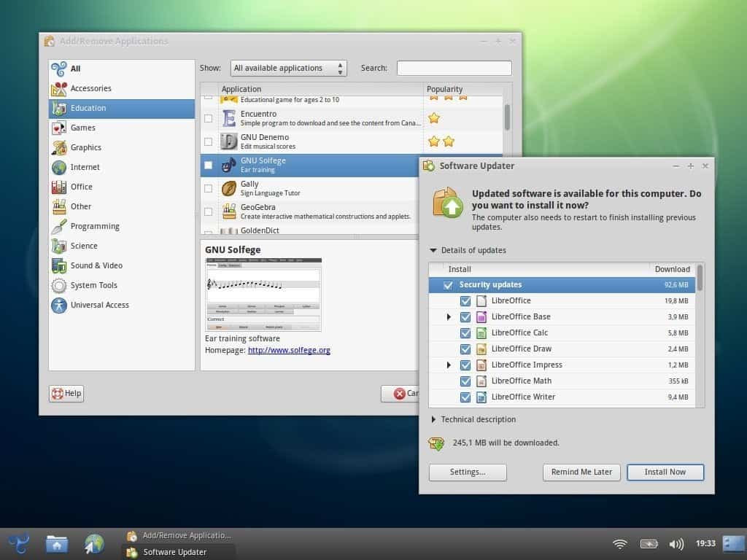This screenshot has height=560, width=747.
Task: Select Sound & Video category icon
Action: pos(59,265)
